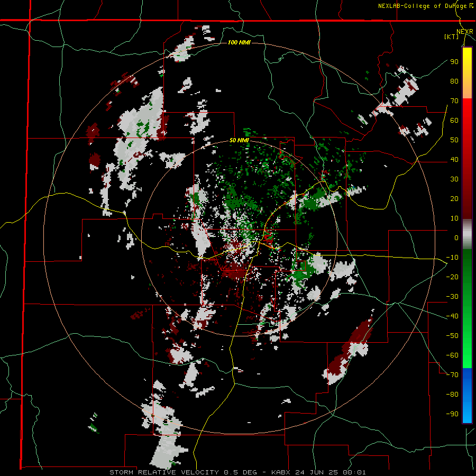Click the [KT] units label above color bar

pyautogui.click(x=451, y=36)
